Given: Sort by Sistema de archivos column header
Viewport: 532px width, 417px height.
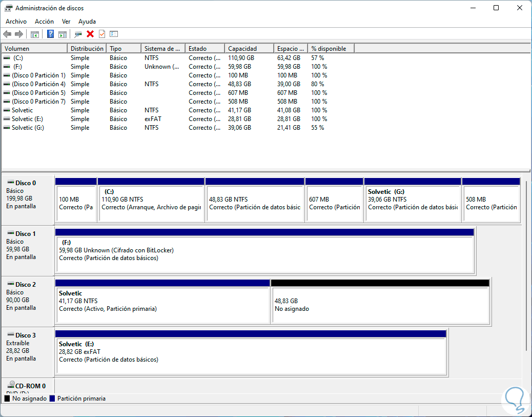Looking at the screenshot, I should click(x=163, y=49).
